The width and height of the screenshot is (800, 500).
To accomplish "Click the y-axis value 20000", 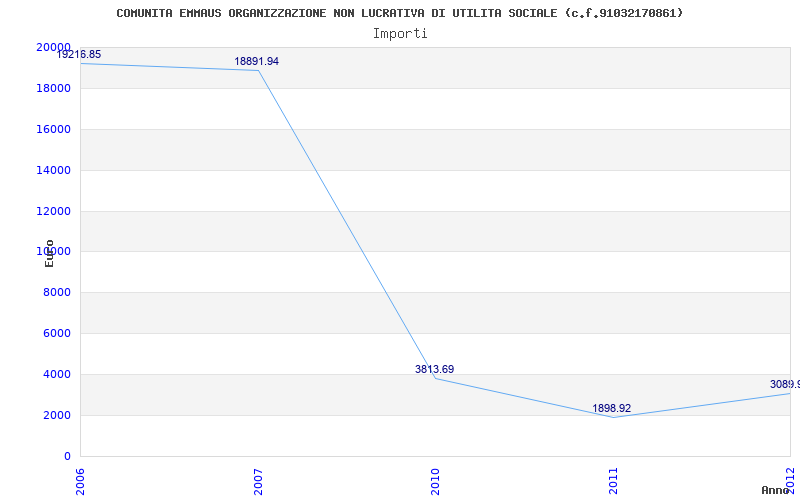I will click(53, 47).
